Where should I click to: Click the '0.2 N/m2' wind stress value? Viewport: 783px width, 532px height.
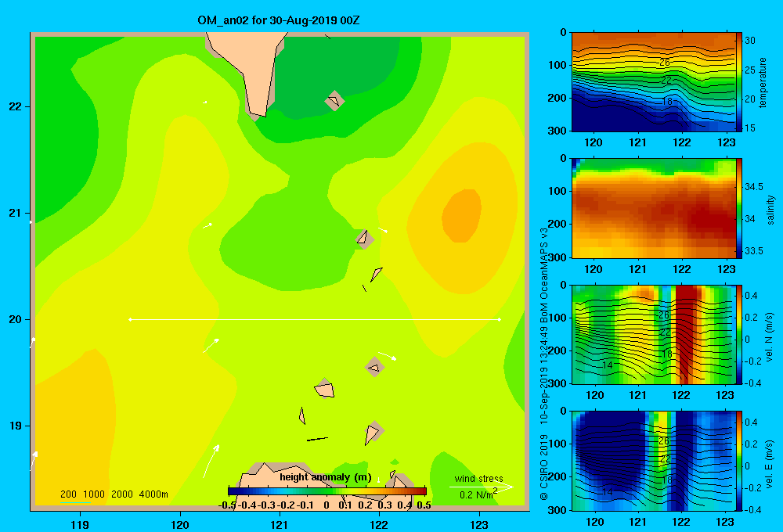point(478,494)
